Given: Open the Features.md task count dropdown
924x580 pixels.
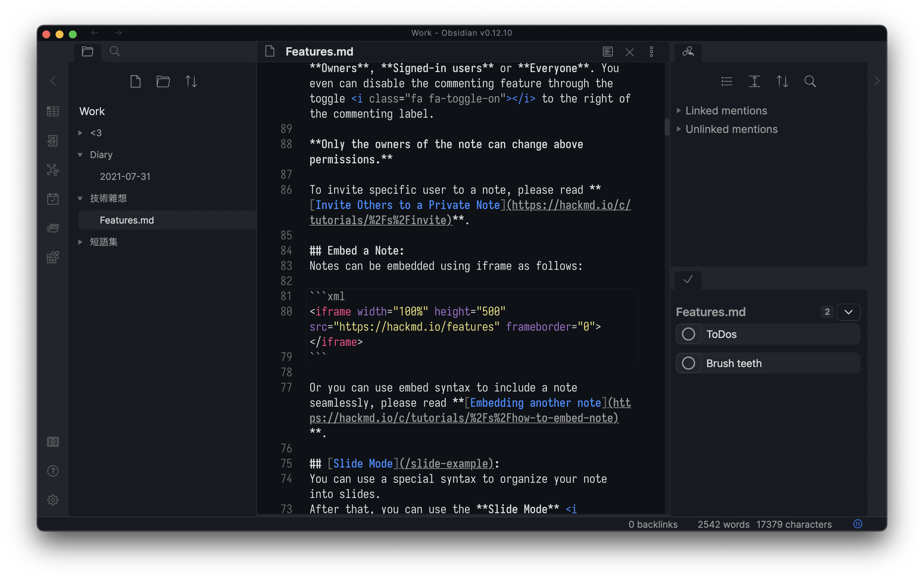Looking at the screenshot, I should (x=849, y=312).
